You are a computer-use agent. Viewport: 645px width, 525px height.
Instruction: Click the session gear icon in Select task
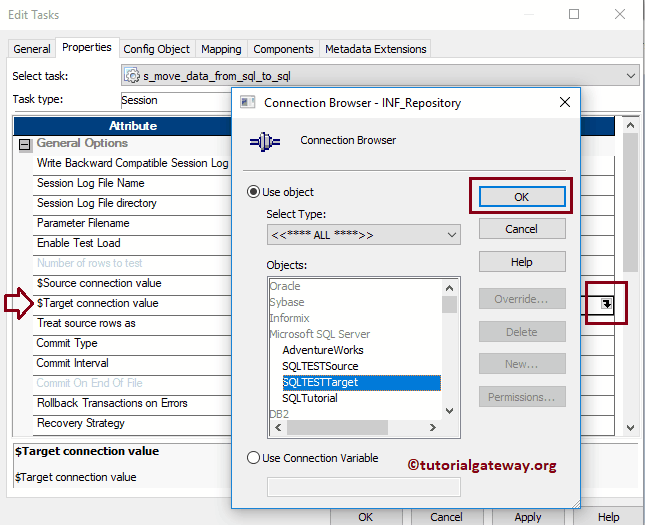(132, 76)
